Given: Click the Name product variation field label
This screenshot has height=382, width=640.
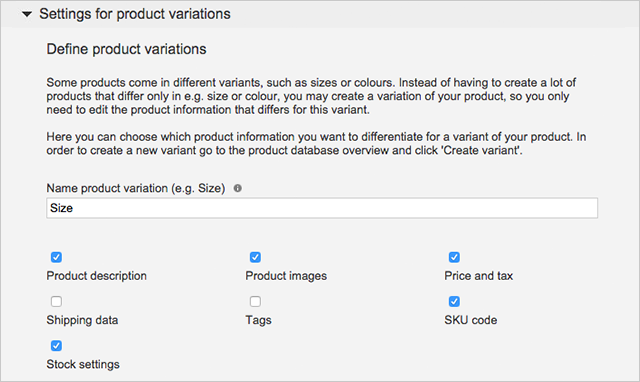Looking at the screenshot, I should pyautogui.click(x=136, y=188).
